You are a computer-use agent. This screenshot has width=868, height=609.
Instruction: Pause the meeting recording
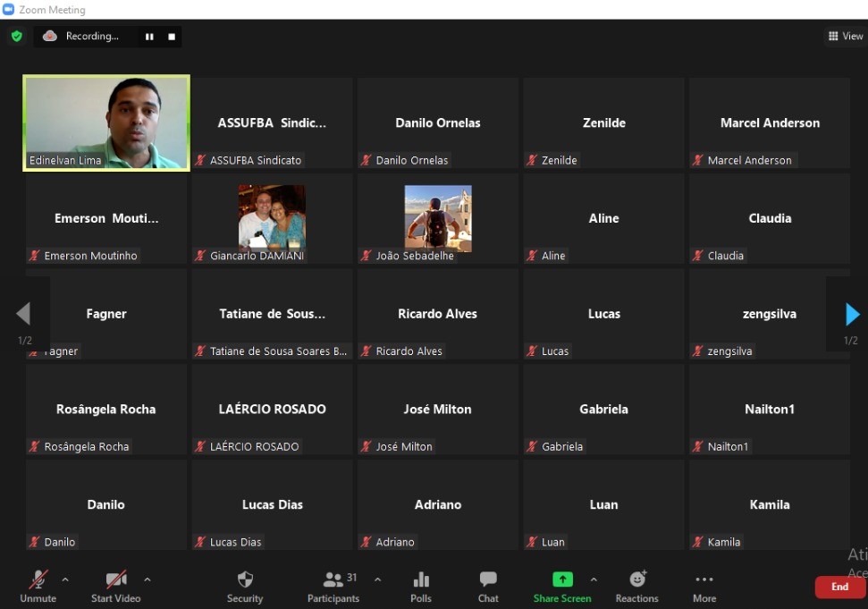(149, 37)
